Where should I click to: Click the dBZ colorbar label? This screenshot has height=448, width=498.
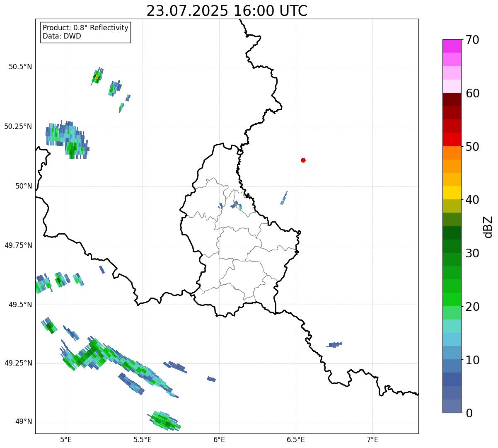pos(488,227)
